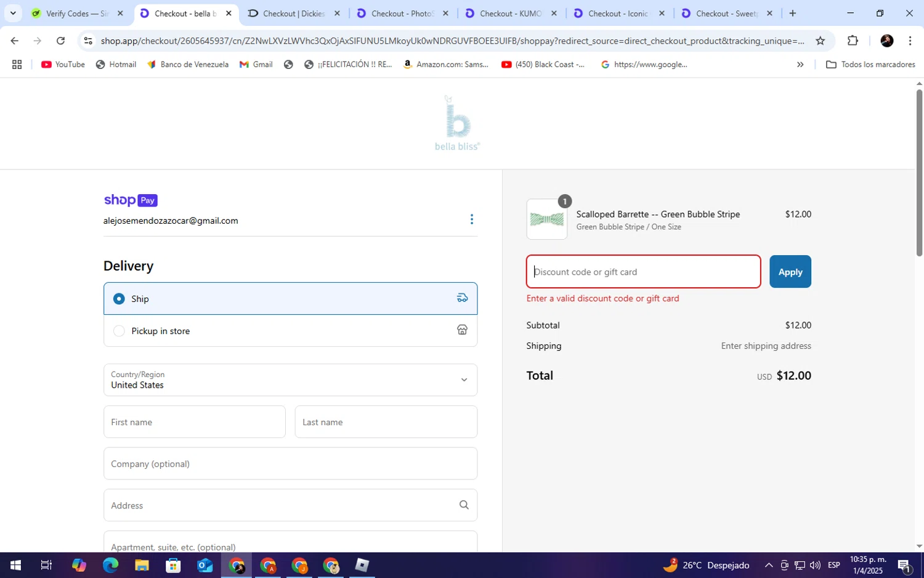Open File Explorer from the taskbar
The width and height of the screenshot is (924, 578).
[142, 565]
